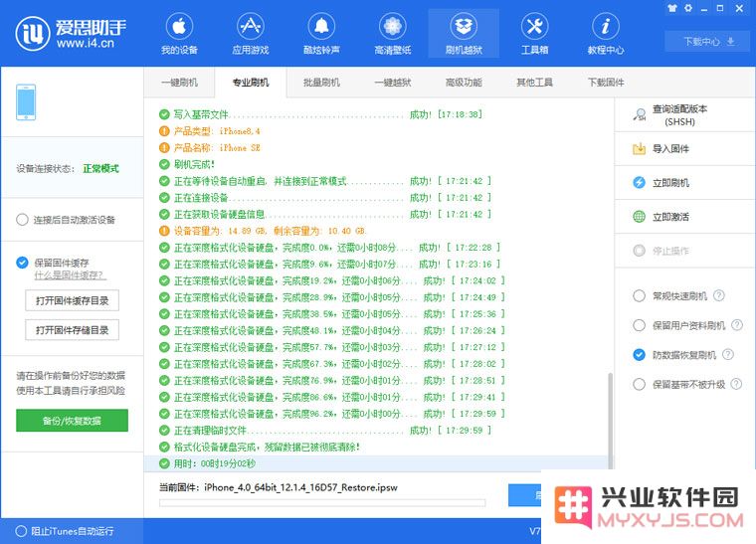Click the shirt skin icon in title bar

click(x=672, y=8)
